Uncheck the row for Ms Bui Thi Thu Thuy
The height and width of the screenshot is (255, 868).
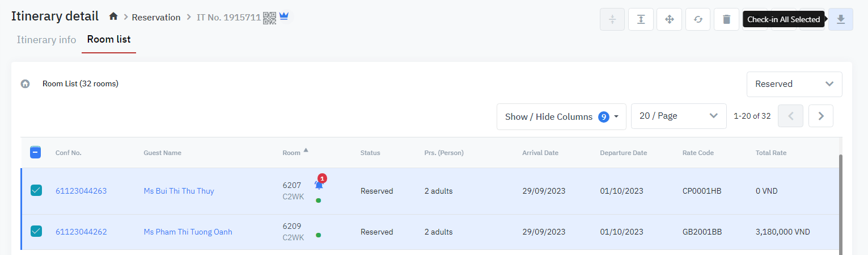pyautogui.click(x=36, y=191)
